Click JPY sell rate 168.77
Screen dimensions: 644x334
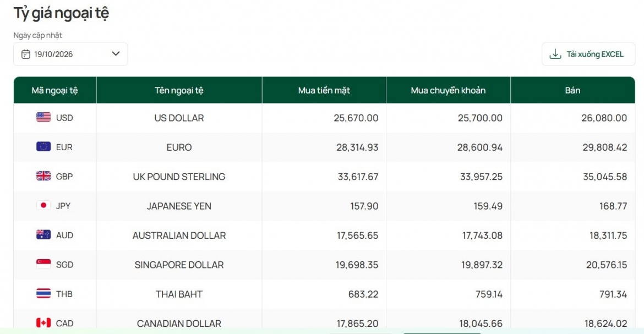[613, 206]
